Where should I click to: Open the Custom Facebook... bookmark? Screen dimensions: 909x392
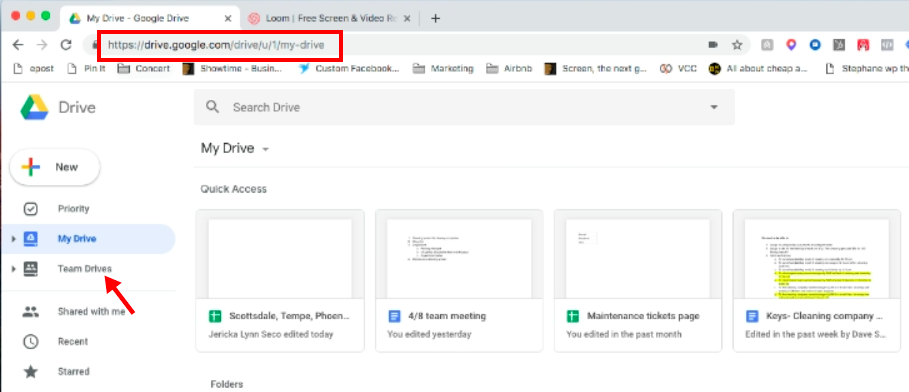[349, 68]
